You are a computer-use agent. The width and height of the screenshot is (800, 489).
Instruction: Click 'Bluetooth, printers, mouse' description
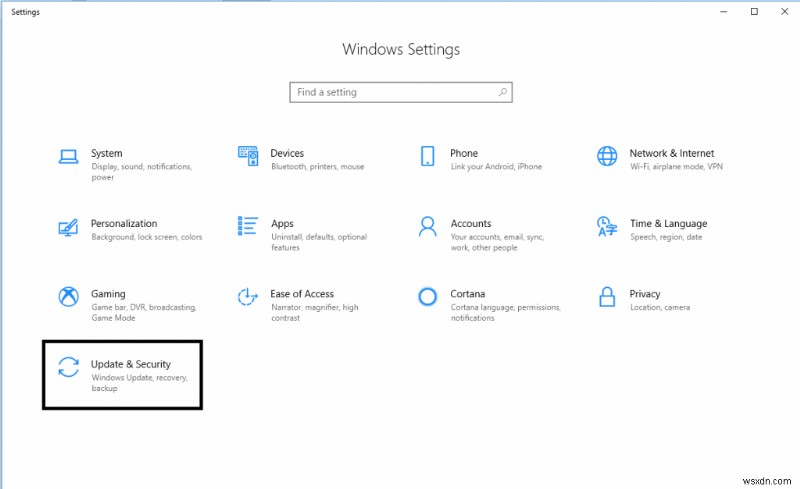tap(318, 166)
